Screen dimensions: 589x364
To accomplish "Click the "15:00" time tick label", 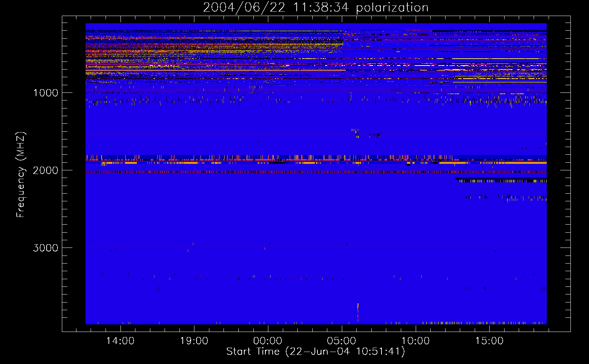I will [489, 341].
